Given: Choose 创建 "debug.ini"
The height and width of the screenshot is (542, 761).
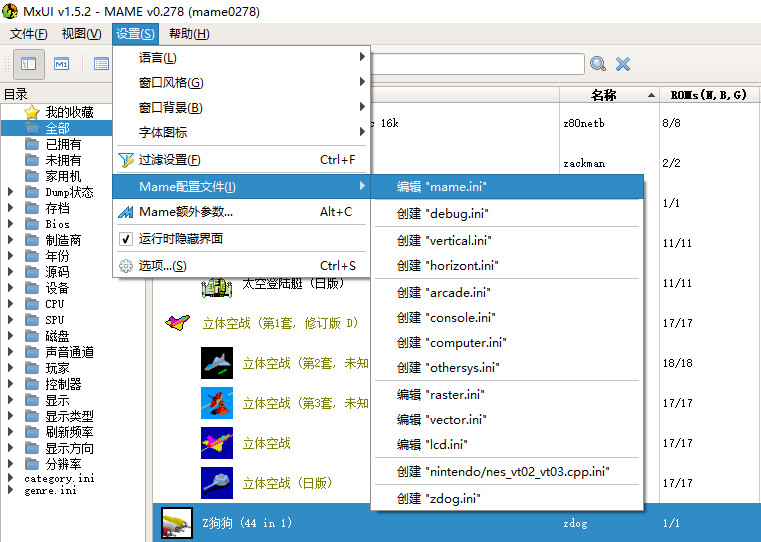Looking at the screenshot, I should click(507, 214).
